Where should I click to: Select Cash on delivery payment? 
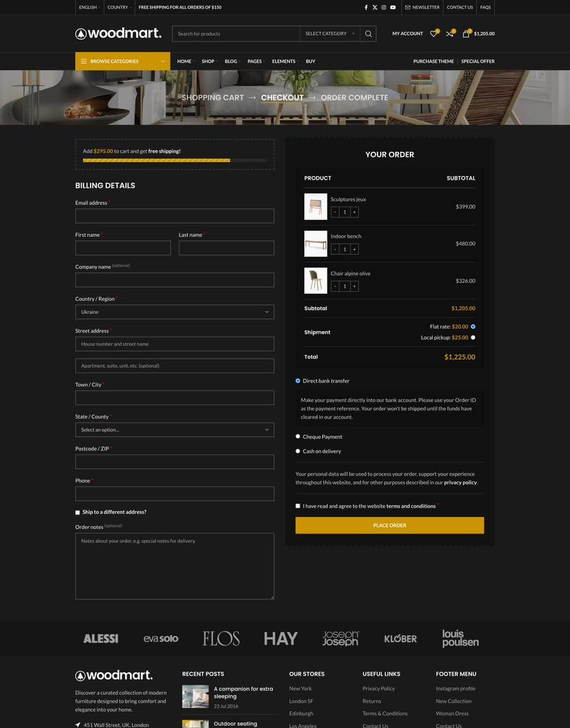(x=298, y=451)
